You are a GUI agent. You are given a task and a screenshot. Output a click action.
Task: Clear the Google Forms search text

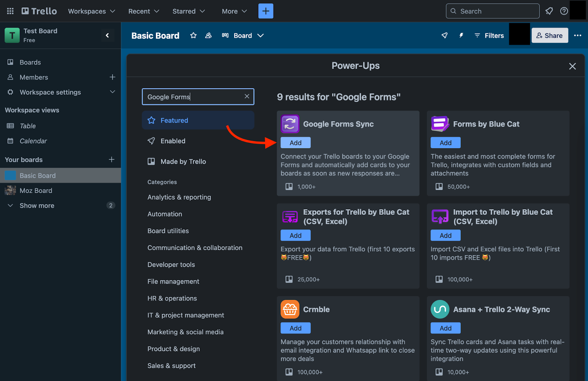pos(247,96)
